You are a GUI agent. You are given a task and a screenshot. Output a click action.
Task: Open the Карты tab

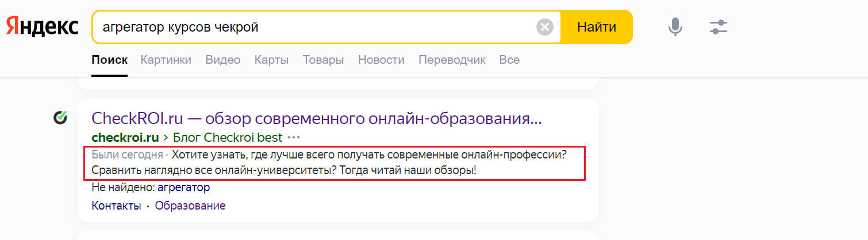[271, 60]
